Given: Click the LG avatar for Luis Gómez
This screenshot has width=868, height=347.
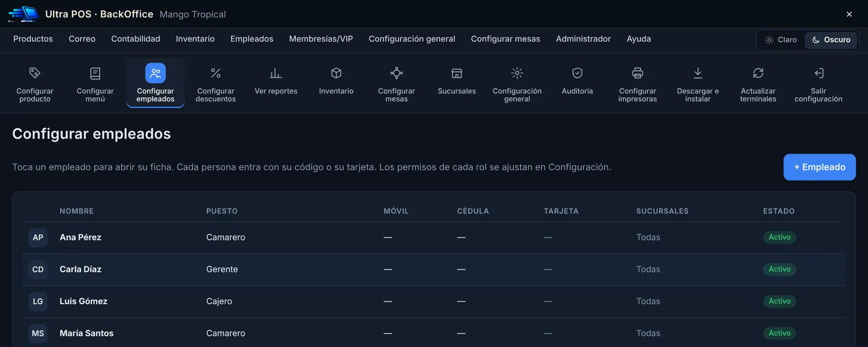Looking at the screenshot, I should point(38,301).
